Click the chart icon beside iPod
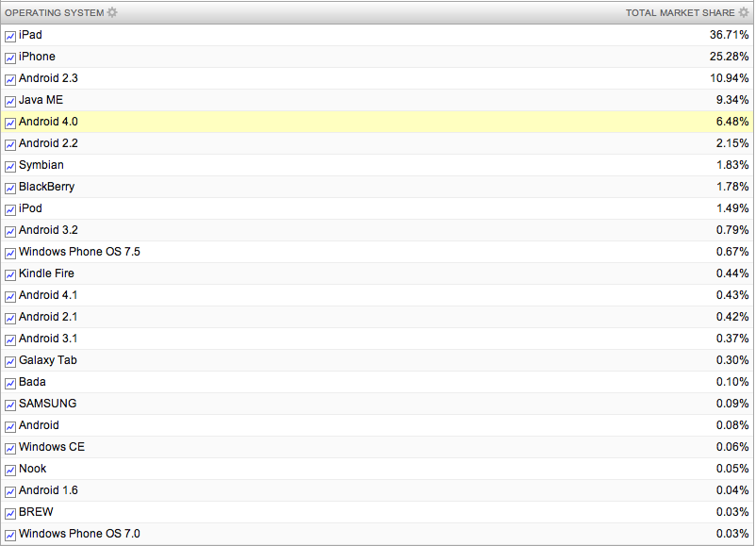Image resolution: width=756 pixels, height=546 pixels. point(10,210)
